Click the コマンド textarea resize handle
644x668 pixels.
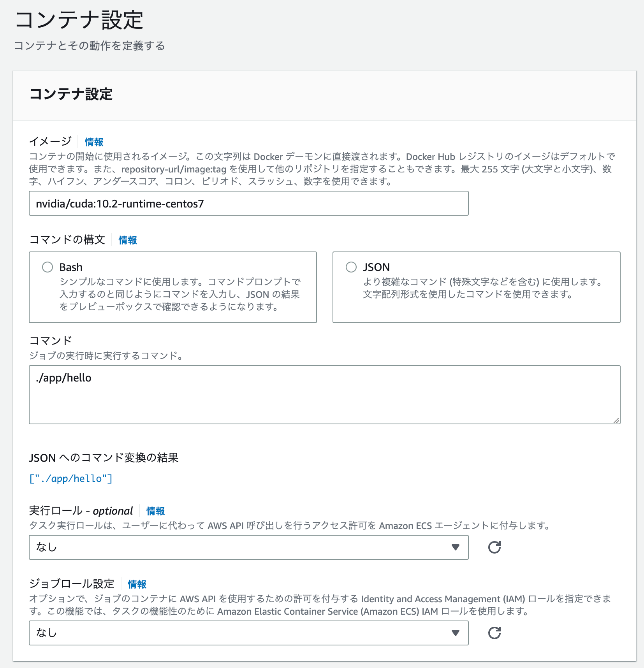(x=617, y=420)
